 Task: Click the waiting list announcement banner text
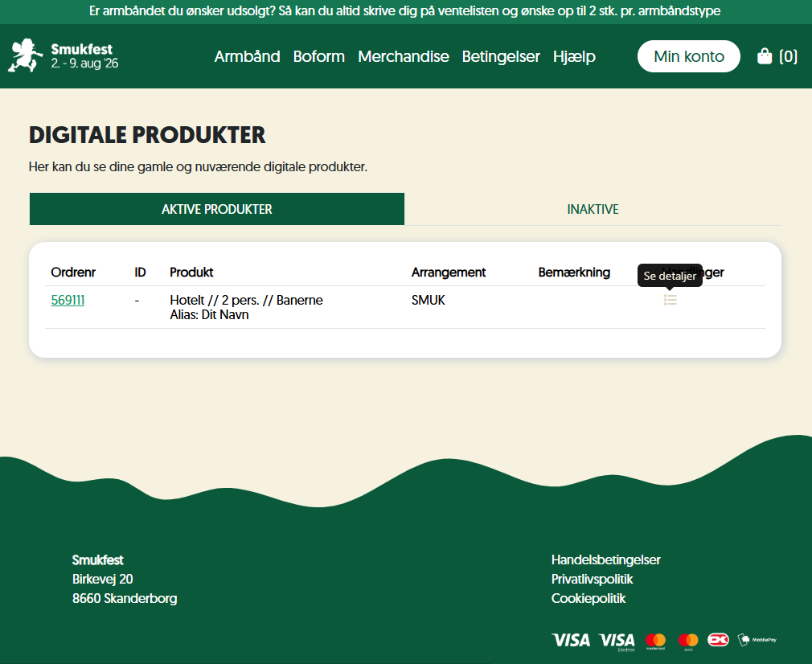[x=405, y=11]
